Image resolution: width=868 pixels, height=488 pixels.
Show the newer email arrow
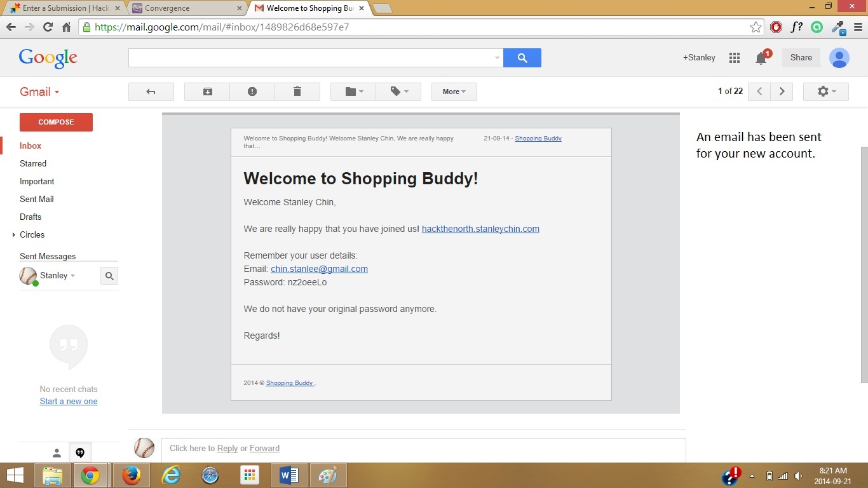pos(759,91)
